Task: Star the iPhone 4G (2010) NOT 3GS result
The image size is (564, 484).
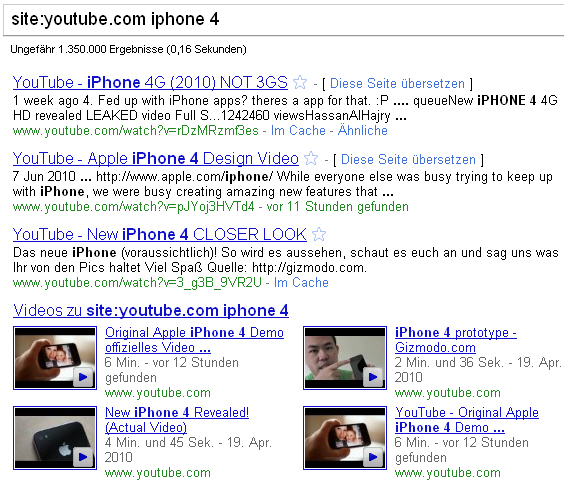Action: [x=300, y=82]
